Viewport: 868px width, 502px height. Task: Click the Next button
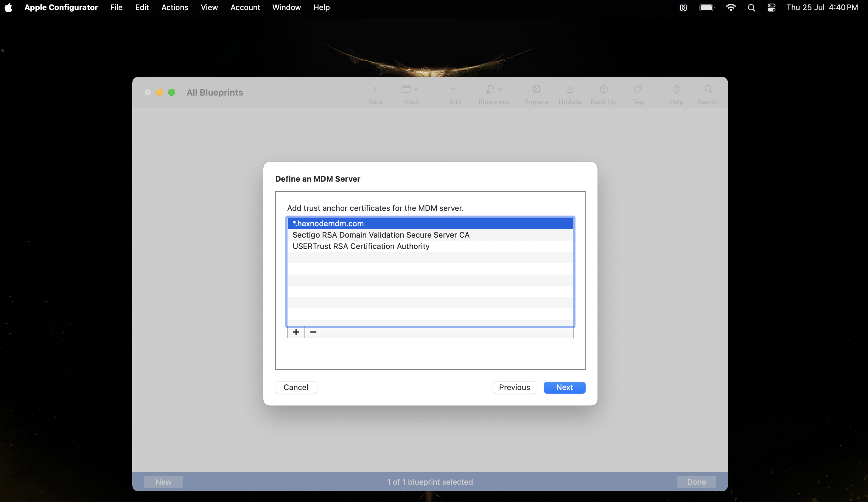pos(564,387)
